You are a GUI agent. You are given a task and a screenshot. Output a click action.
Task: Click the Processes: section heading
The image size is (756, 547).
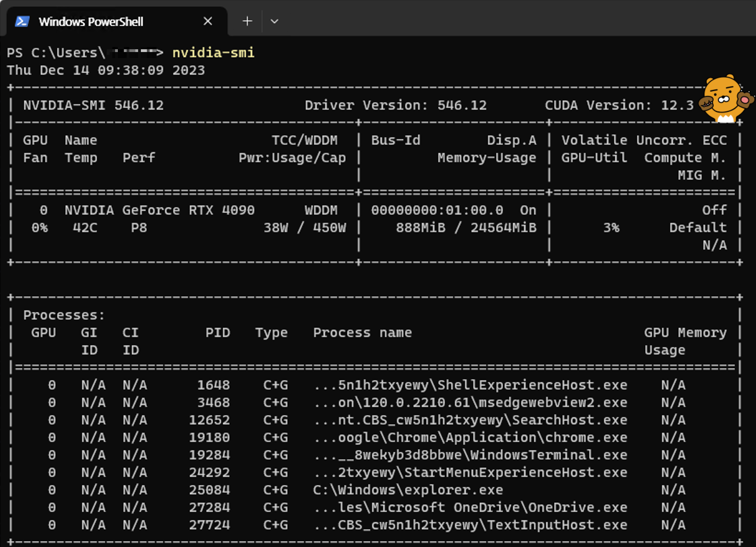(64, 315)
